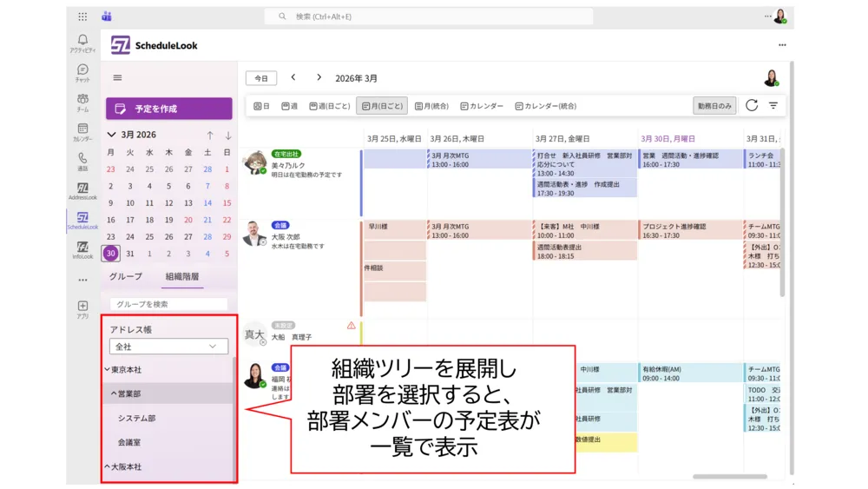Image resolution: width=868 pixels, height=489 pixels.
Task: Open 3月 月次MTG event for 美々乃ルク
Action: 479,160
